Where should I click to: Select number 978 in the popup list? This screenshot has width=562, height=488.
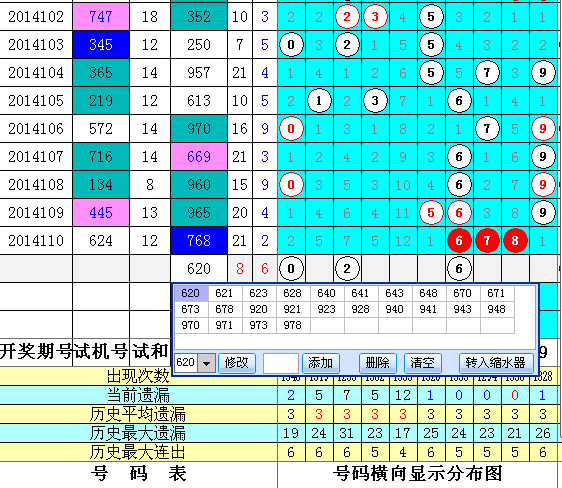click(292, 325)
